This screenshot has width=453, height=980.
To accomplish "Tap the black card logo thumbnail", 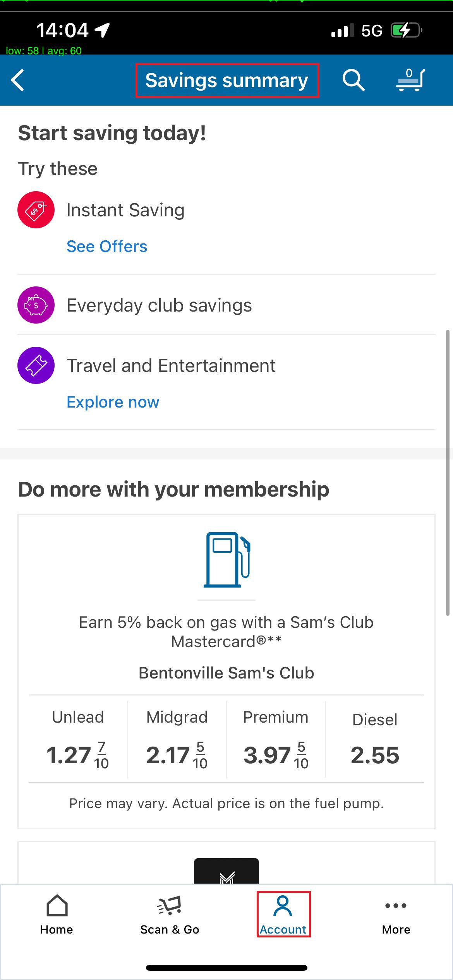I will pos(226,872).
